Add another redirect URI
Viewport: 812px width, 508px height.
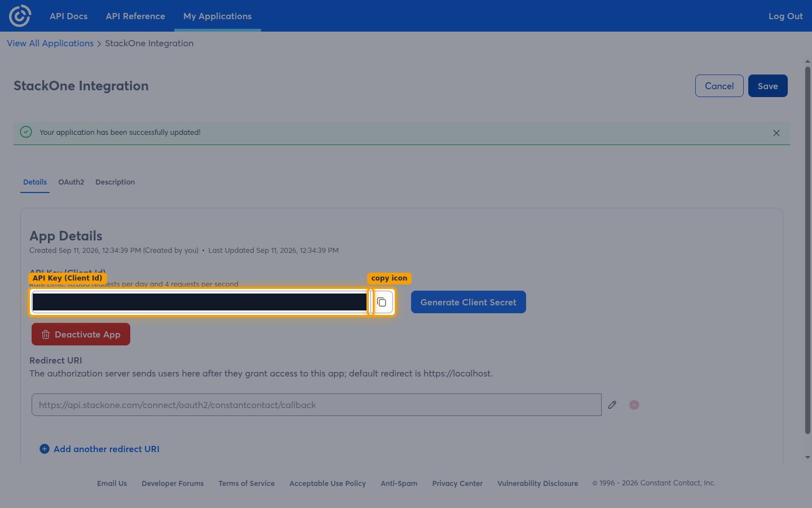tap(100, 449)
